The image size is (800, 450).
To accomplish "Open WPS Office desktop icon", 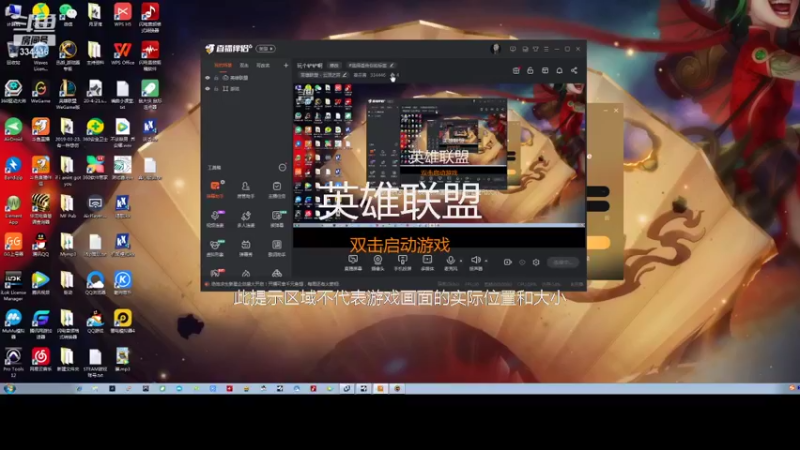I will pyautogui.click(x=122, y=54).
